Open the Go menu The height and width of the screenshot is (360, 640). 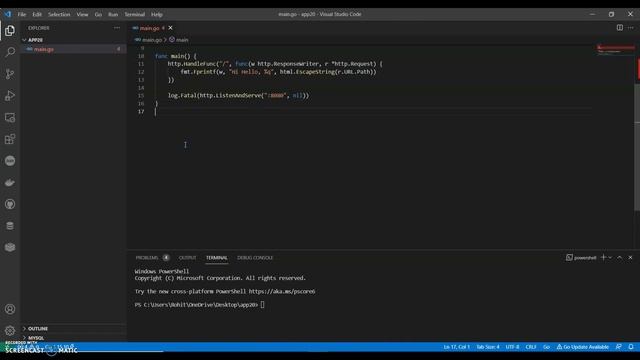tap(98, 14)
